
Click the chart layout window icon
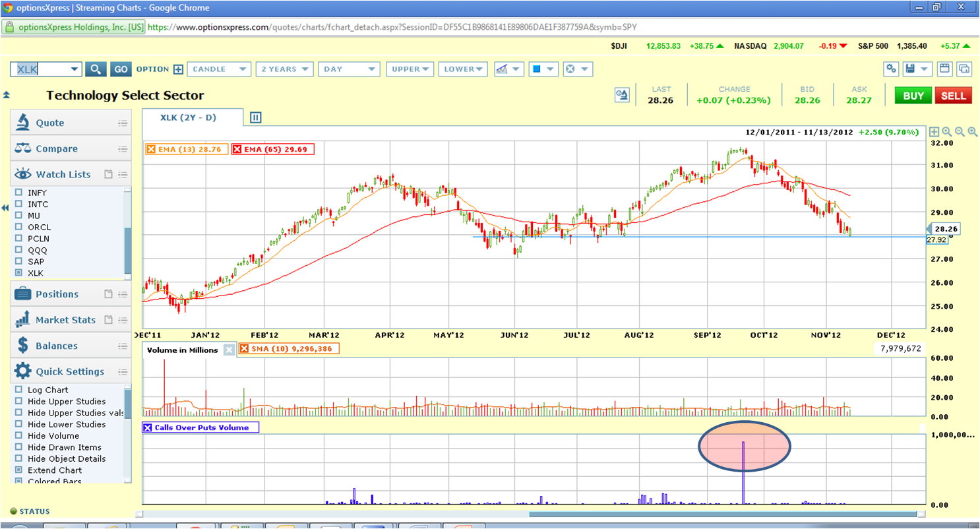(944, 69)
